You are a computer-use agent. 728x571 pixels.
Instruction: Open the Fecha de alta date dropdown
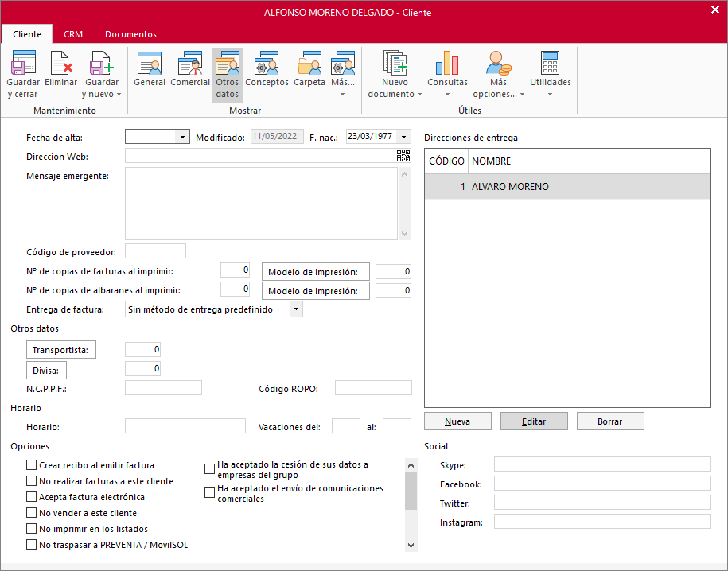click(182, 137)
